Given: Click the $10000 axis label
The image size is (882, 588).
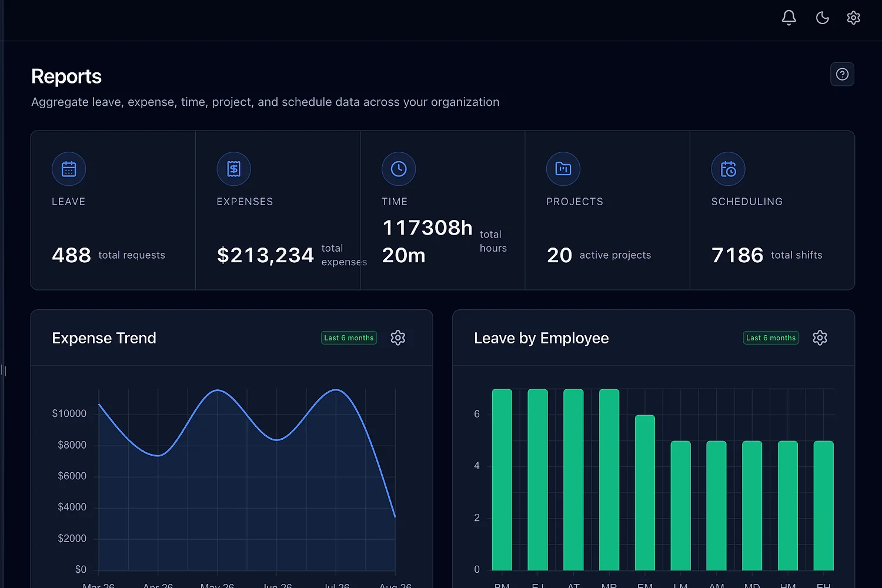Looking at the screenshot, I should tap(69, 413).
